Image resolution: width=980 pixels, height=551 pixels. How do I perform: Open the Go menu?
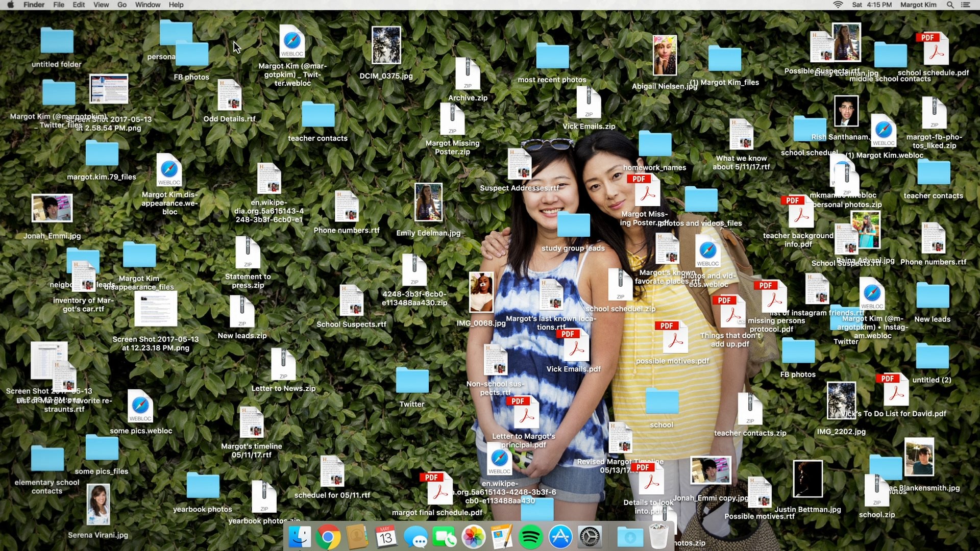121,5
